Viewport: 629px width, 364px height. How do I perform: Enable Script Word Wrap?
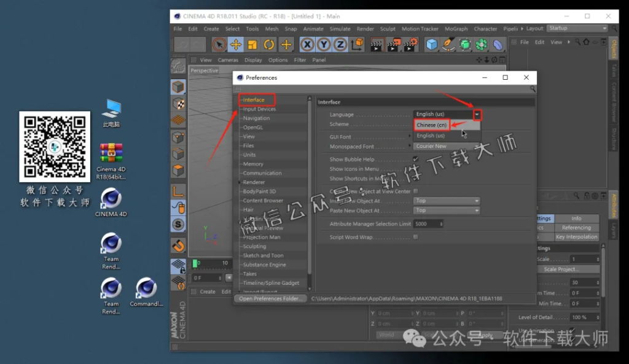tap(416, 237)
